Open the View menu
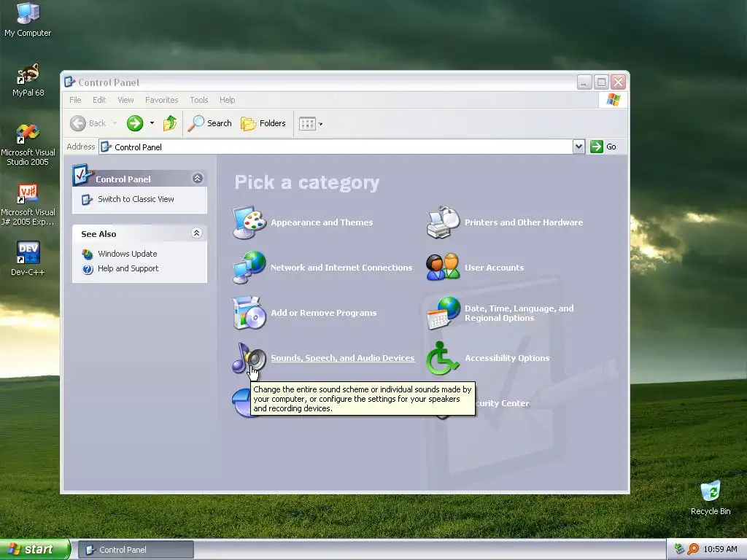 pos(125,100)
